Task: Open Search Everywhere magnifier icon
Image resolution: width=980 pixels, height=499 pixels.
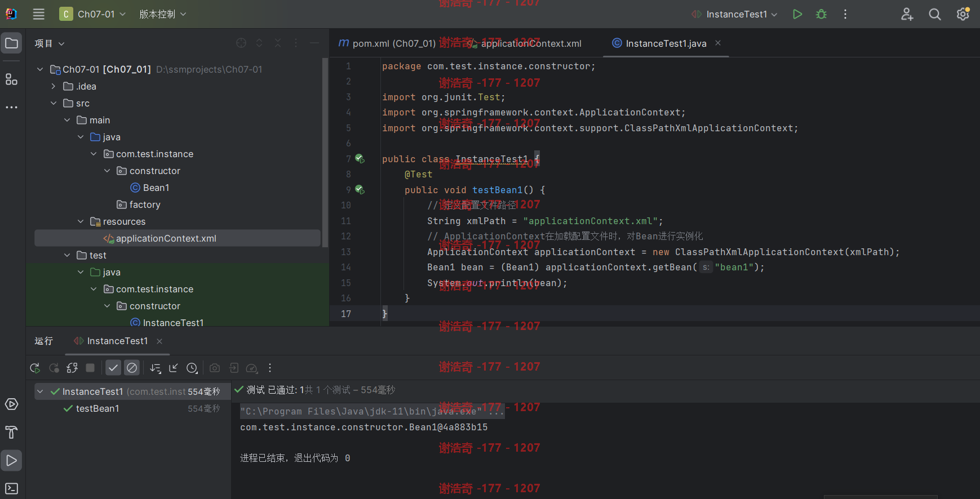Action: [935, 14]
